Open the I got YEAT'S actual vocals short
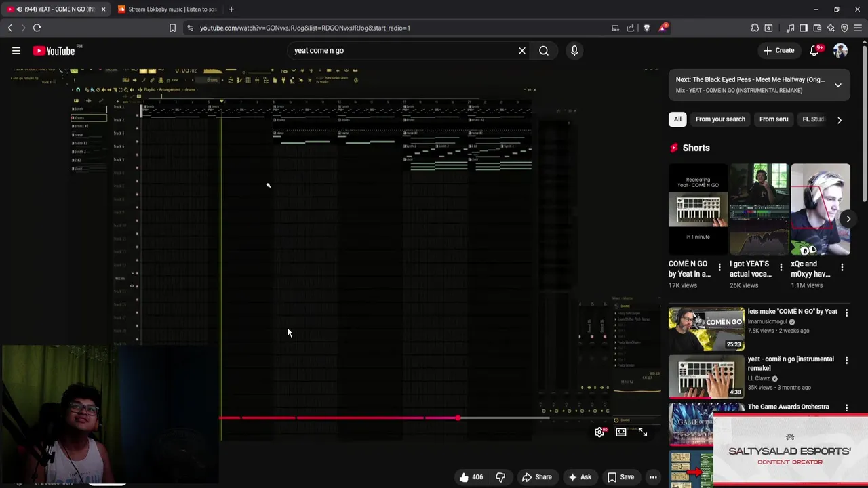Image resolution: width=868 pixels, height=488 pixels. point(759,209)
